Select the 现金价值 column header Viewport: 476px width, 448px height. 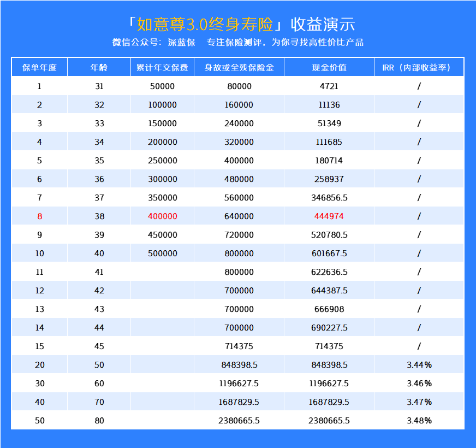329,68
